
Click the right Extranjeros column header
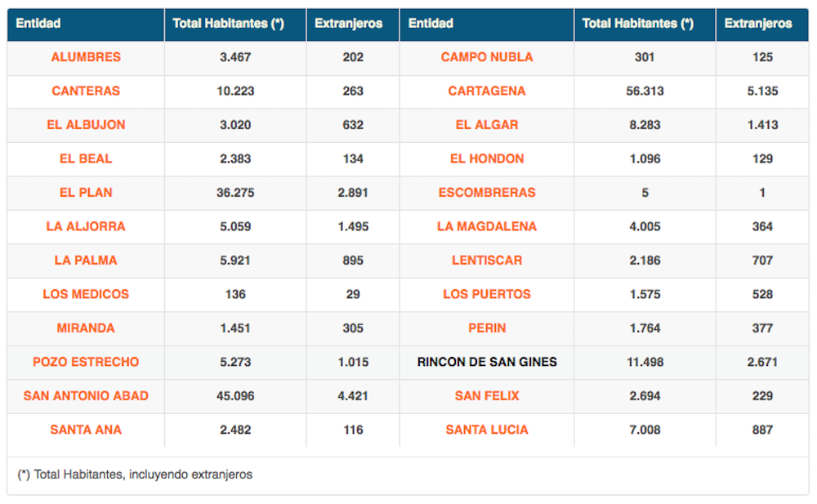pyautogui.click(x=758, y=24)
